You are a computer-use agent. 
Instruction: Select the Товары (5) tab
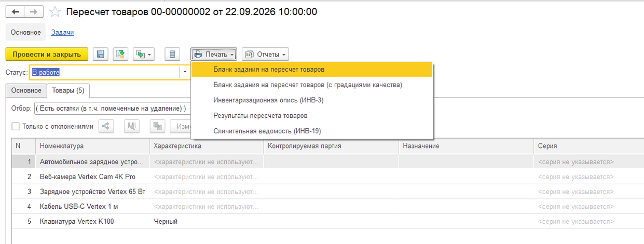[68, 90]
